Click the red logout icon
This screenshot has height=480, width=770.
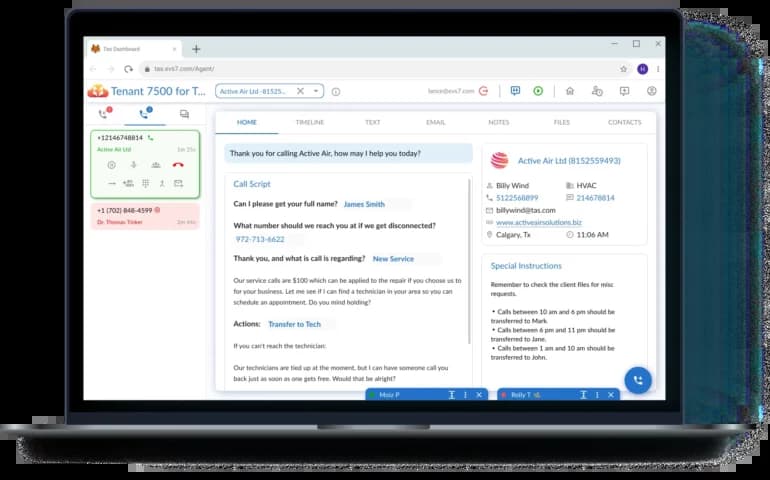click(484, 91)
